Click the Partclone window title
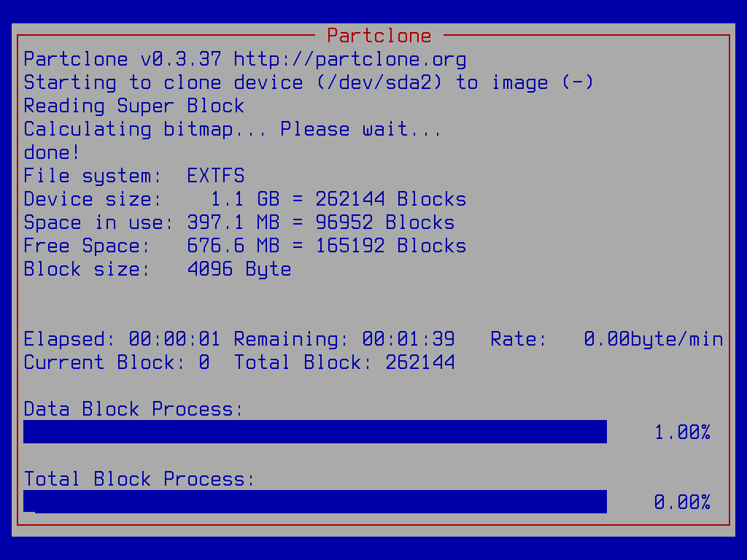747x560 pixels. point(379,36)
